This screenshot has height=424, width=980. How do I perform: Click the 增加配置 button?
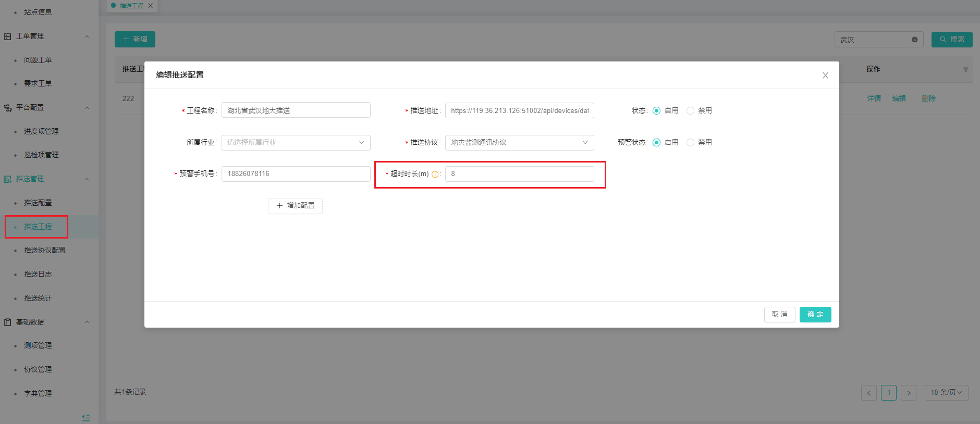point(295,206)
